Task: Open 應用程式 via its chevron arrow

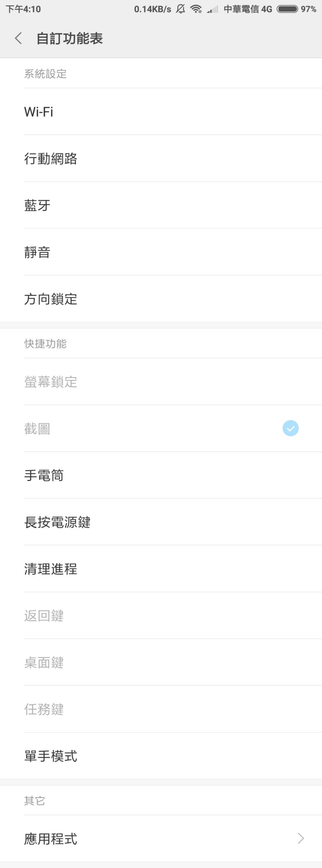Action: tap(301, 839)
